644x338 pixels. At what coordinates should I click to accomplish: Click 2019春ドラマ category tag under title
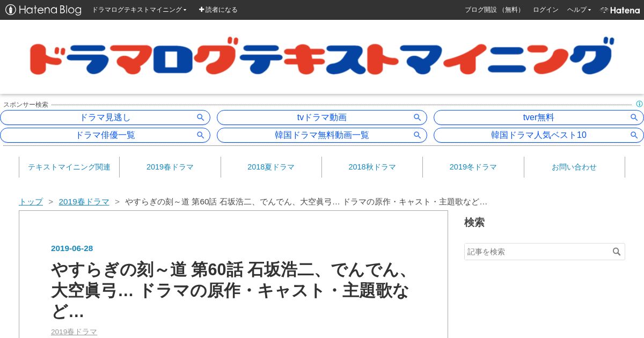coord(74,332)
